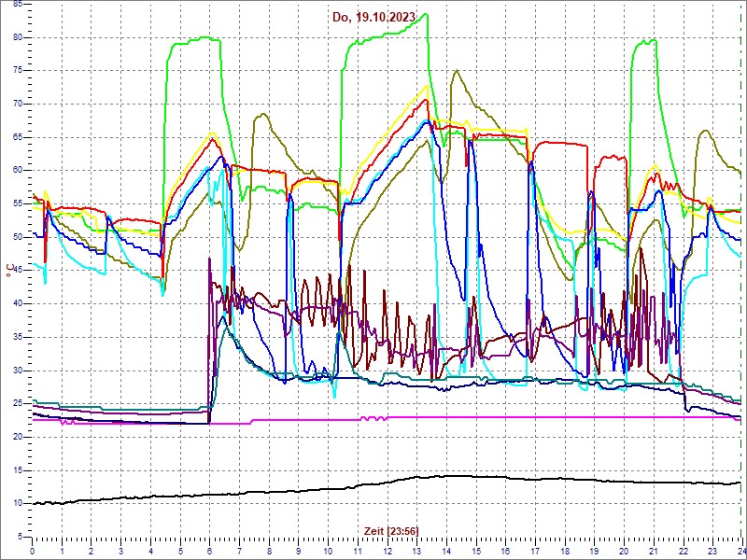The height and width of the screenshot is (560, 747).
Task: Click hour 6 on the time axis
Action: [209, 551]
